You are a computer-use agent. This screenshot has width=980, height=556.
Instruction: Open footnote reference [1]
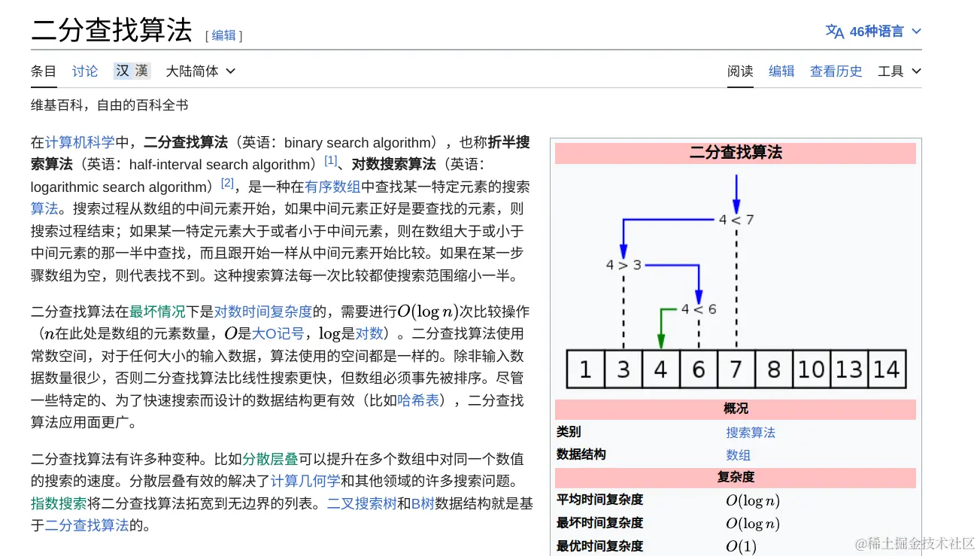coord(331,160)
